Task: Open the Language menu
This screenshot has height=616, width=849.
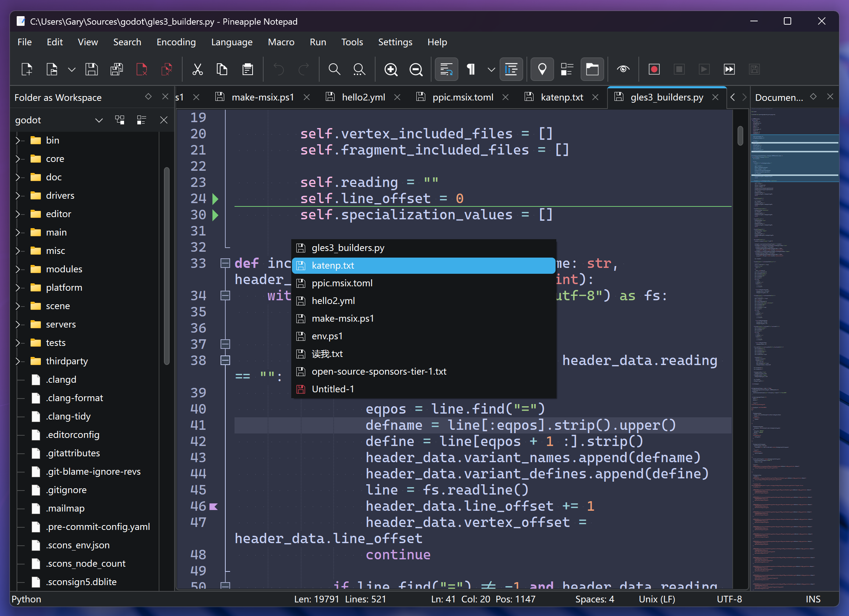Action: click(232, 42)
